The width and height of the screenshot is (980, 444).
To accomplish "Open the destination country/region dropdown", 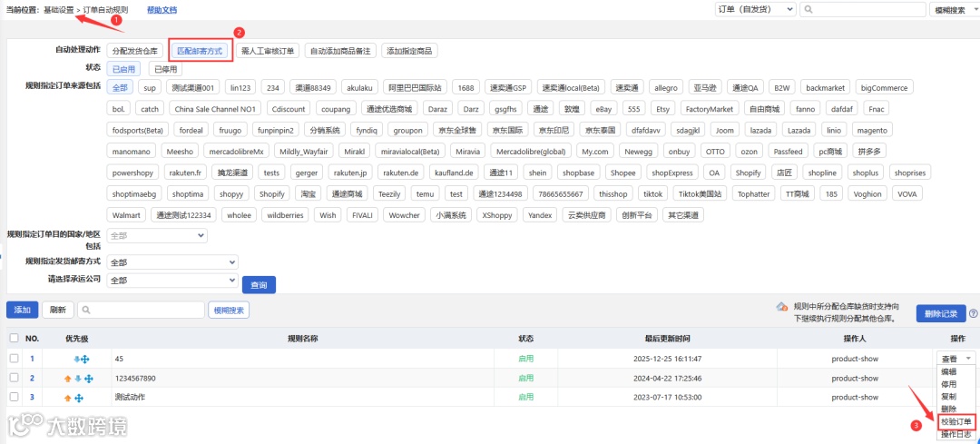I will click(157, 236).
